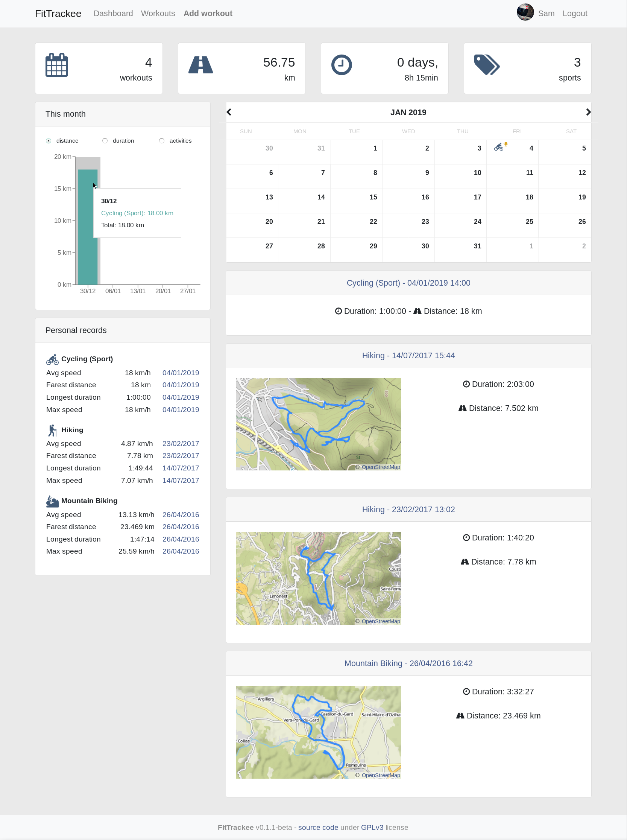Click the teal 30/12 distance bar
The width and height of the screenshot is (627, 840).
(x=87, y=227)
